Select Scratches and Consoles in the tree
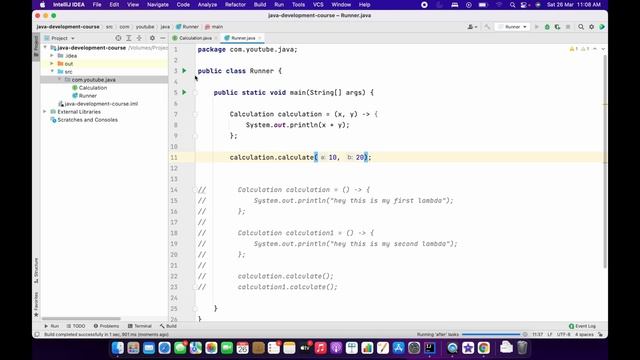The width and height of the screenshot is (640, 360). pos(84,120)
